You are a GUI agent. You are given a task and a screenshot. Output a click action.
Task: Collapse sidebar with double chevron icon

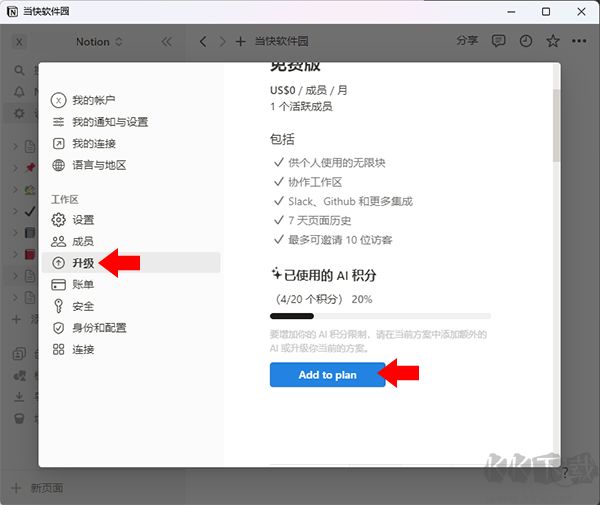tap(166, 42)
